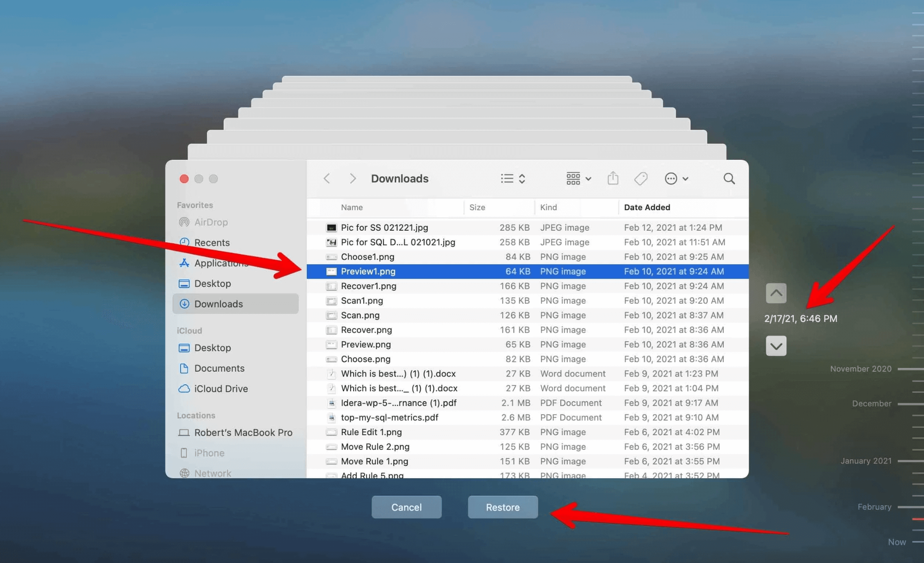Sort files by the Date Added column
This screenshot has height=563, width=924.
[647, 207]
